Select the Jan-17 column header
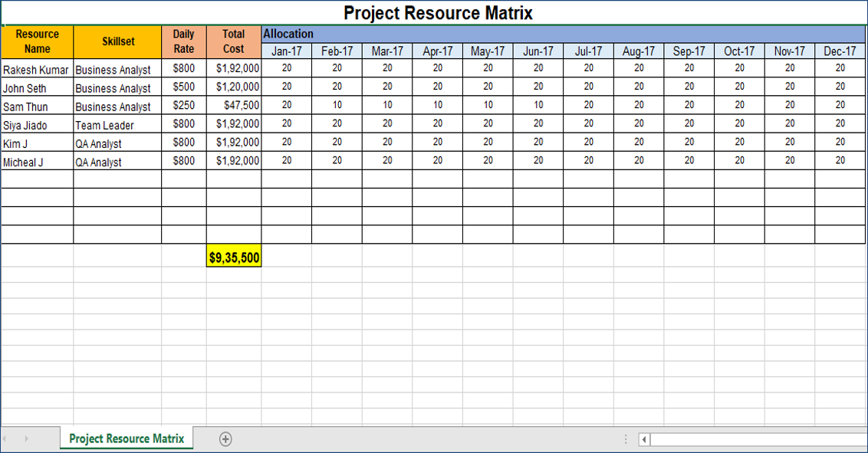The image size is (868, 453). (288, 51)
